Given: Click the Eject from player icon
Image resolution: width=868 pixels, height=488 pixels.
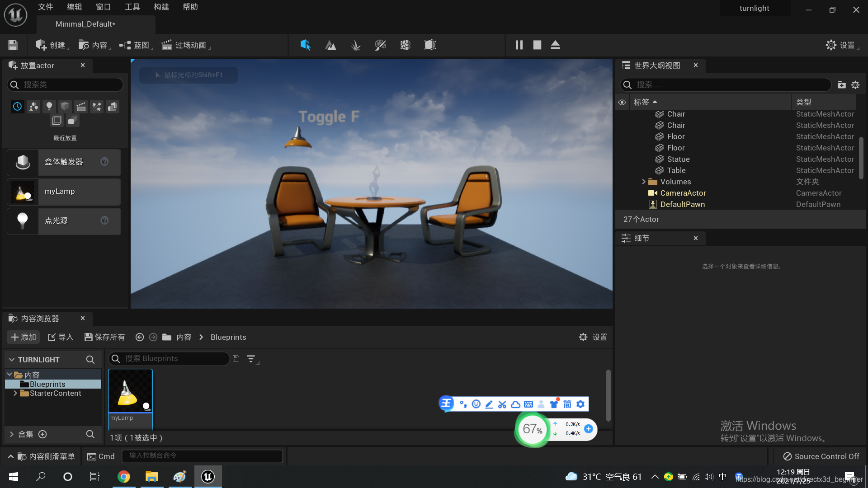Looking at the screenshot, I should click(555, 45).
